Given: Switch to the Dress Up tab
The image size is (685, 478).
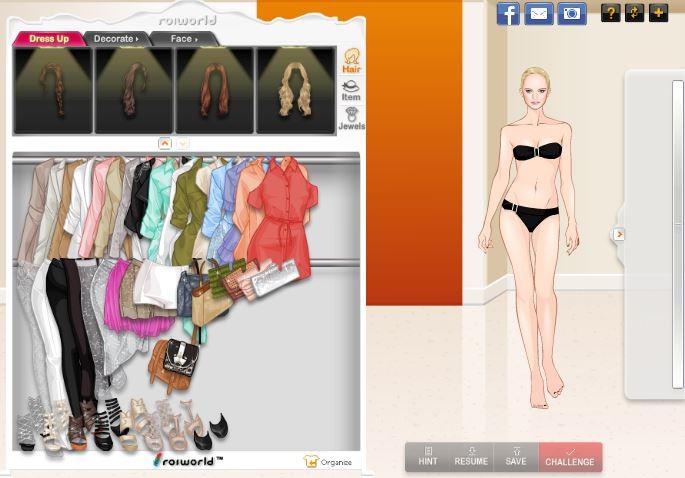Looking at the screenshot, I should coord(48,39).
